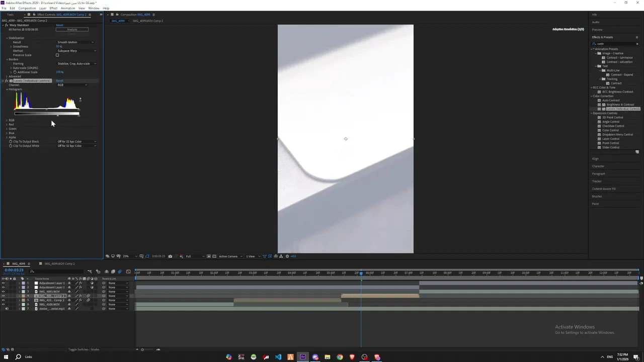Image resolution: width=644 pixels, height=362 pixels.
Task: Open the Clip To Output Black dropdown
Action: click(x=76, y=141)
